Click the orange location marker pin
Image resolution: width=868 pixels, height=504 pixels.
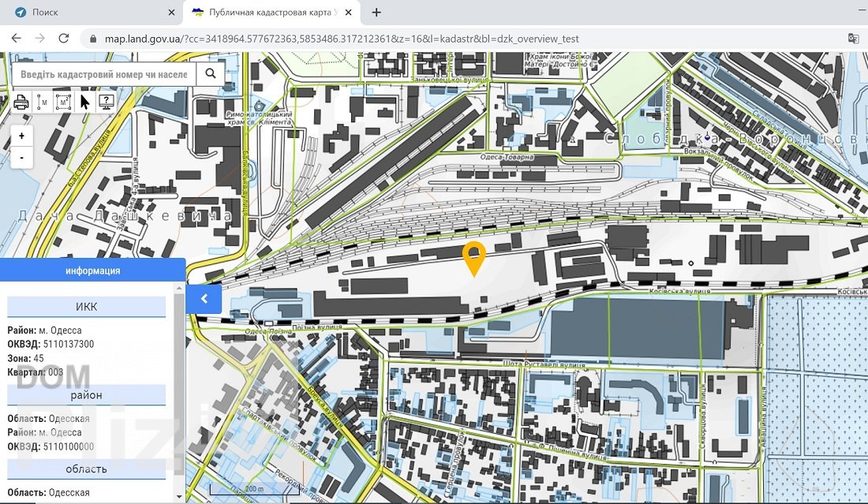(x=473, y=258)
